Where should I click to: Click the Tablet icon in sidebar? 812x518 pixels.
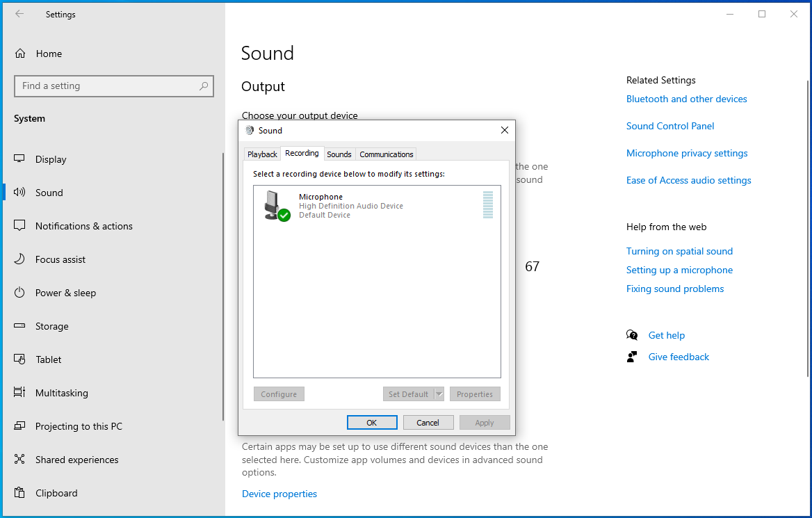click(19, 359)
